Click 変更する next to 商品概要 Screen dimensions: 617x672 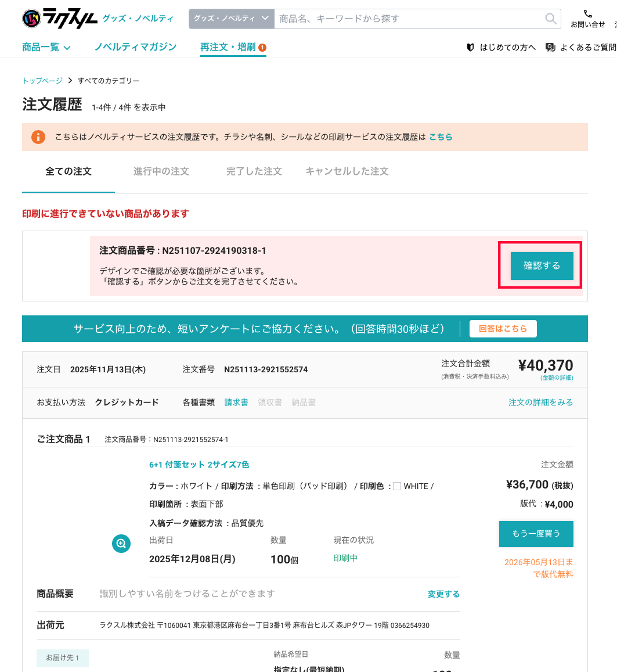click(x=443, y=594)
